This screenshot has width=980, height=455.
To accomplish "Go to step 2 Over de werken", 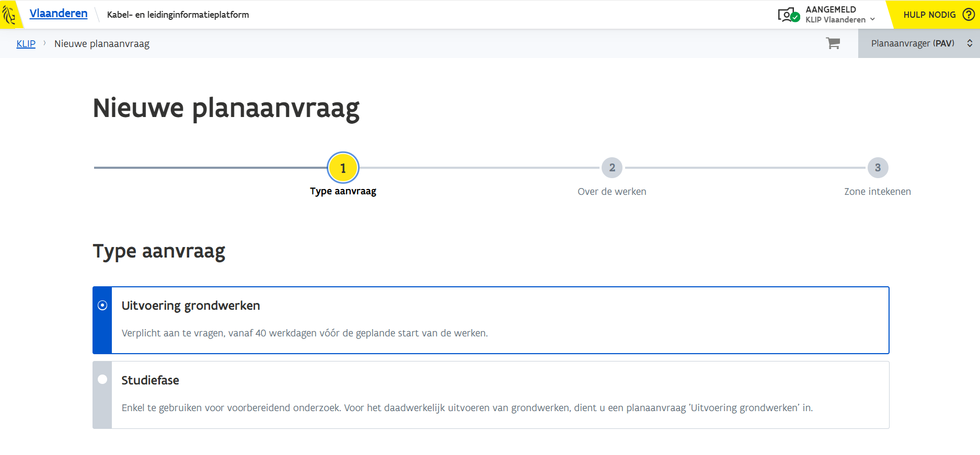I will 612,168.
